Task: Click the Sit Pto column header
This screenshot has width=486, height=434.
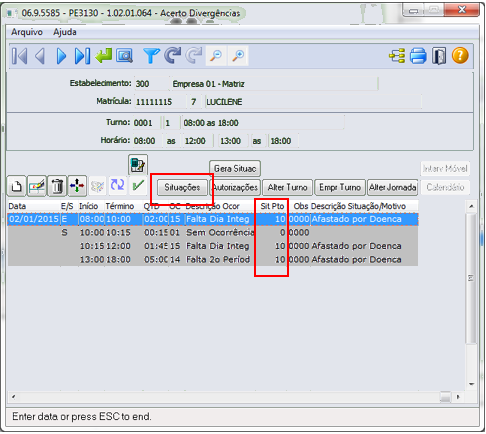Action: (x=272, y=206)
